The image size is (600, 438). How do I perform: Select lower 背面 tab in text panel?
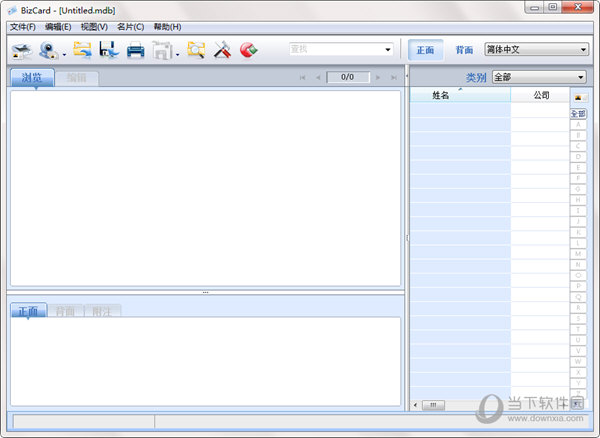point(65,311)
